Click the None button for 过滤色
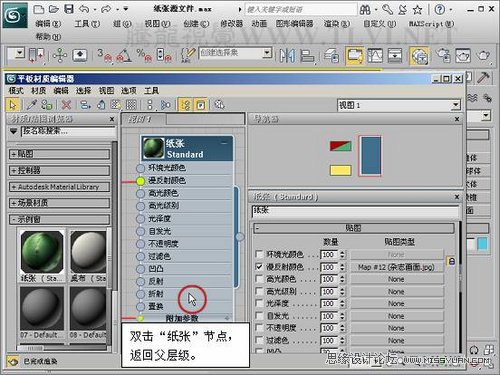Image resolution: width=500 pixels, height=375 pixels. pyautogui.click(x=397, y=341)
